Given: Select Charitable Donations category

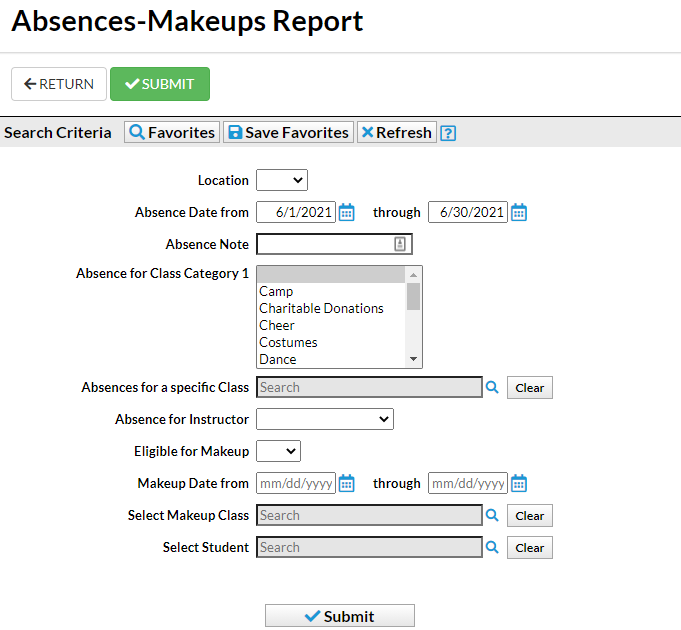Looking at the screenshot, I should coord(331,308).
